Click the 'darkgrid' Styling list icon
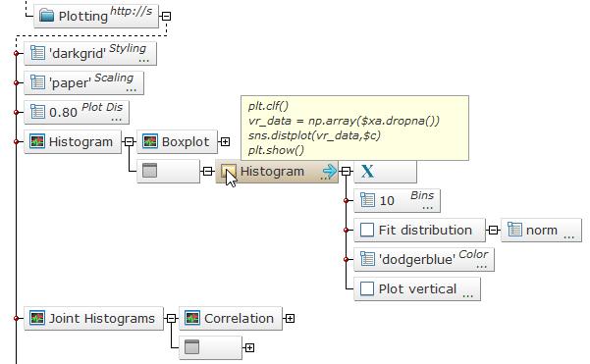The image size is (590, 364). 37,53
